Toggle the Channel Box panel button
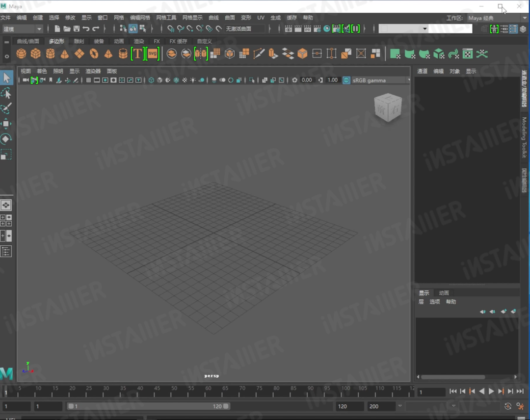This screenshot has width=530, height=420. (523, 29)
